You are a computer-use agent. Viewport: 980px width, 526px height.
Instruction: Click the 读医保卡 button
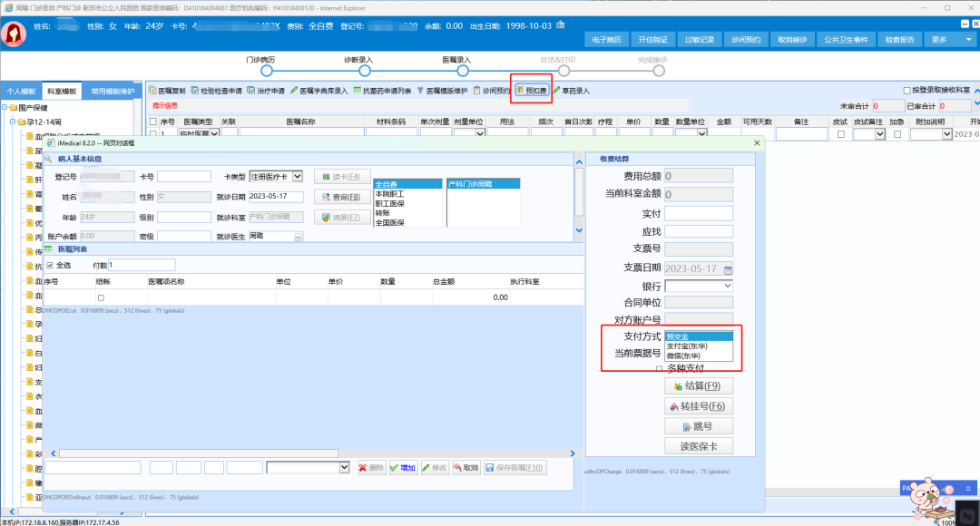698,446
